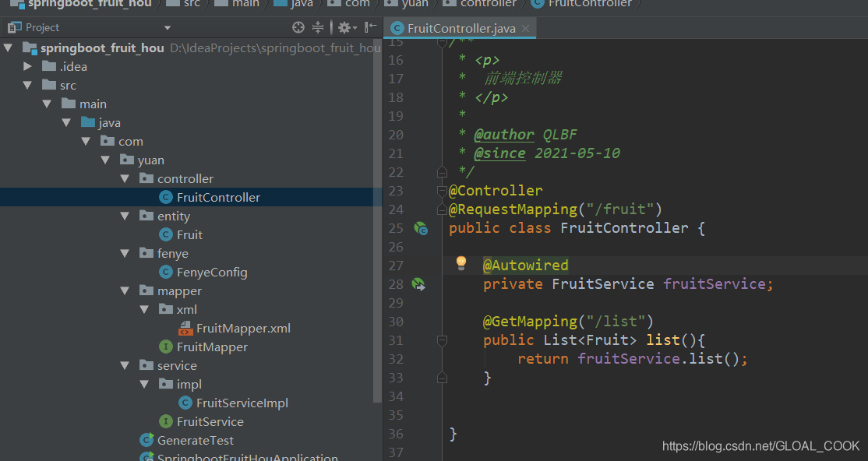Image resolution: width=868 pixels, height=461 pixels.
Task: Click the @RequestMapping annotation
Action: (513, 209)
